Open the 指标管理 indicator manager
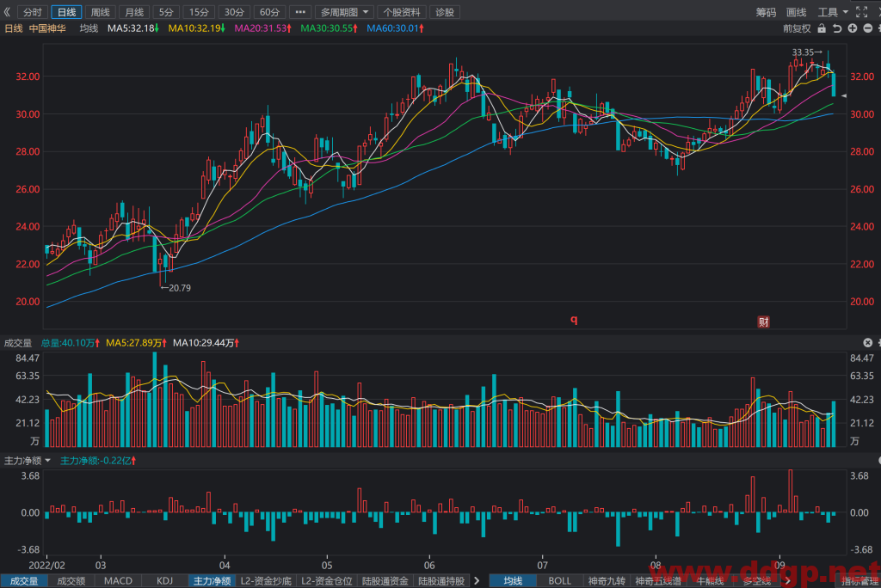881x588 pixels. pos(859,581)
